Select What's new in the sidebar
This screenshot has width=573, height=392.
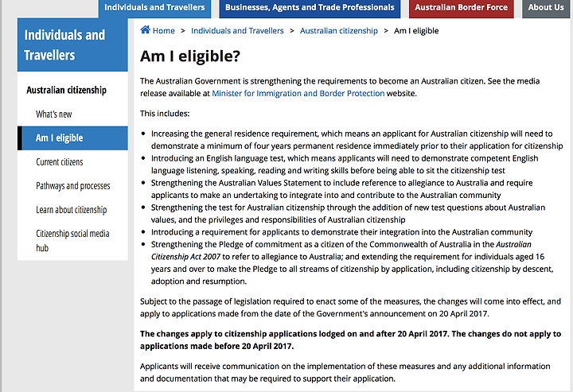(54, 114)
